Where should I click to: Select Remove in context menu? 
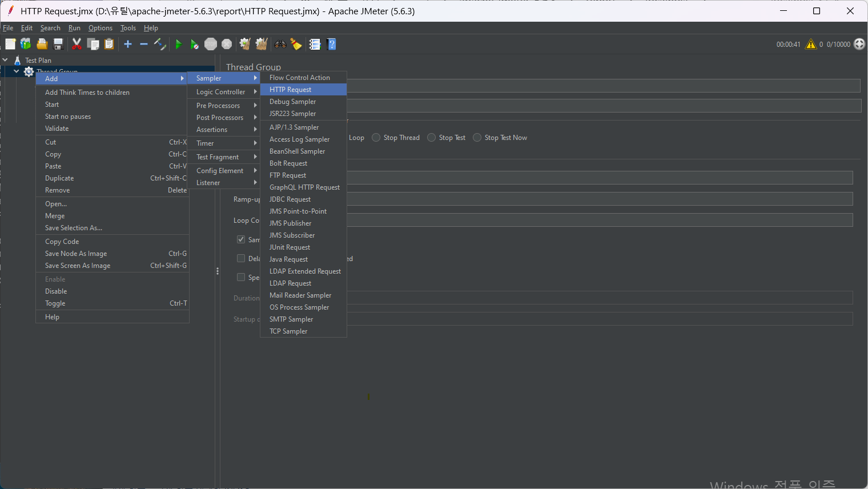(112, 190)
